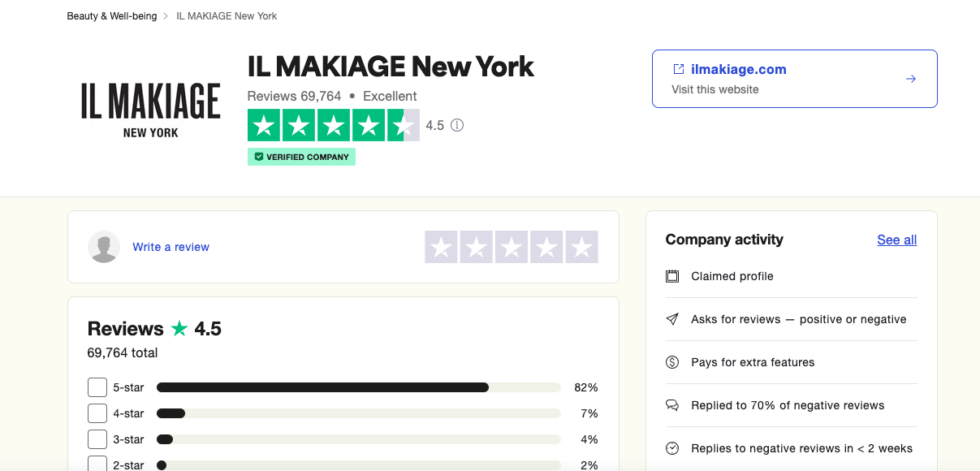This screenshot has width=980, height=471.
Task: Click the Claimed profile calendar icon
Action: point(672,276)
